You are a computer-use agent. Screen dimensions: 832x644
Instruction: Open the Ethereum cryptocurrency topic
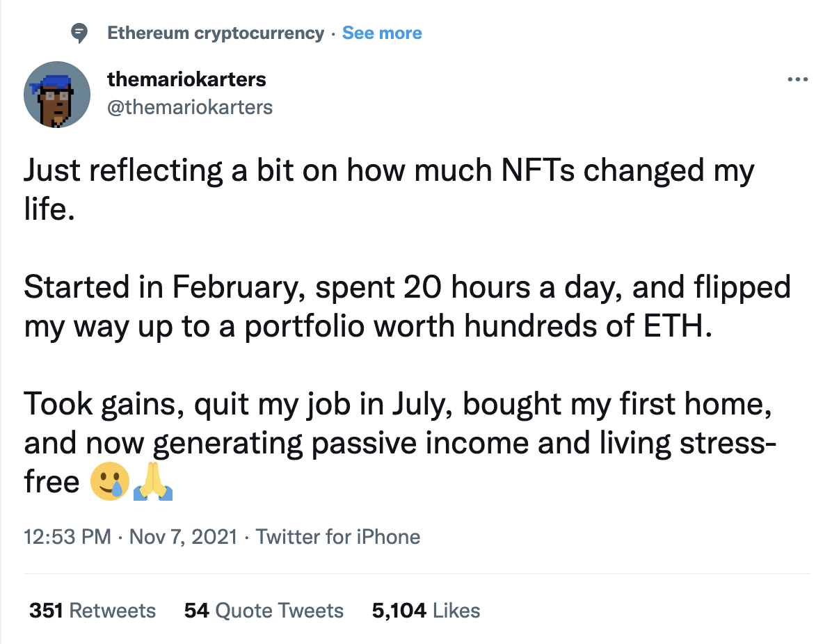pos(216,33)
